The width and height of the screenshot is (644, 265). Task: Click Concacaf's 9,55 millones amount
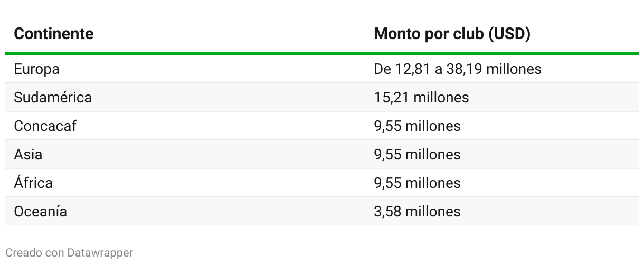pos(417,126)
